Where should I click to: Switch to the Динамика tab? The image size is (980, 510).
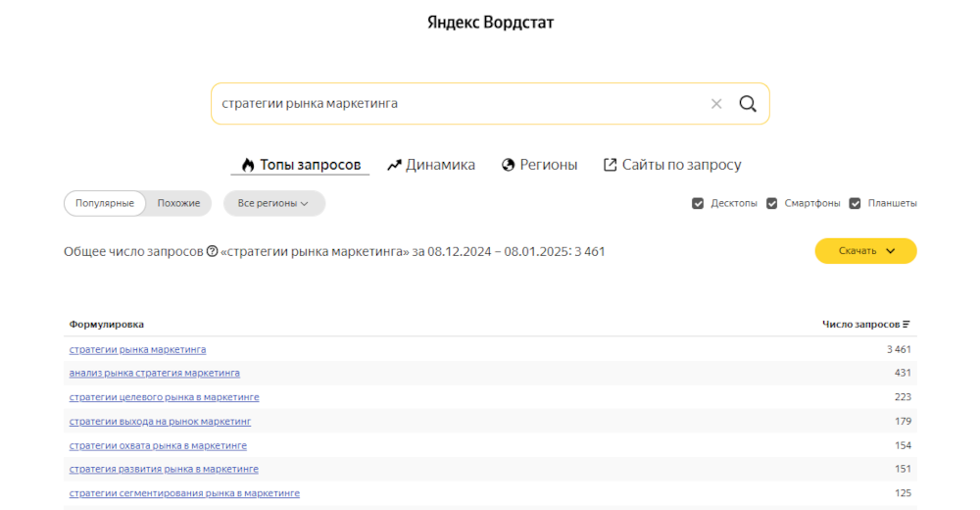431,165
